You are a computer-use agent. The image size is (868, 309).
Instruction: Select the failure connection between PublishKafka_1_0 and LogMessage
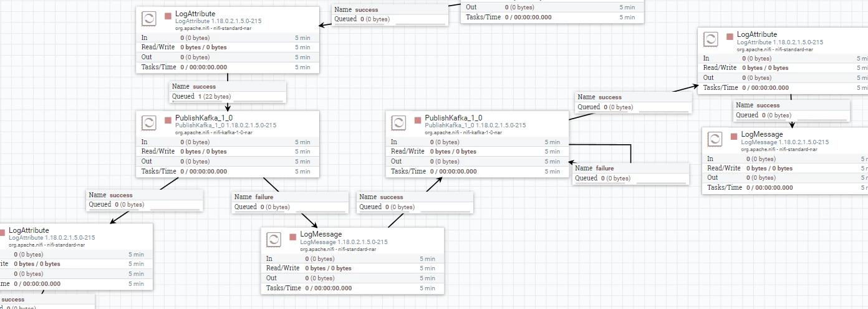tap(291, 202)
